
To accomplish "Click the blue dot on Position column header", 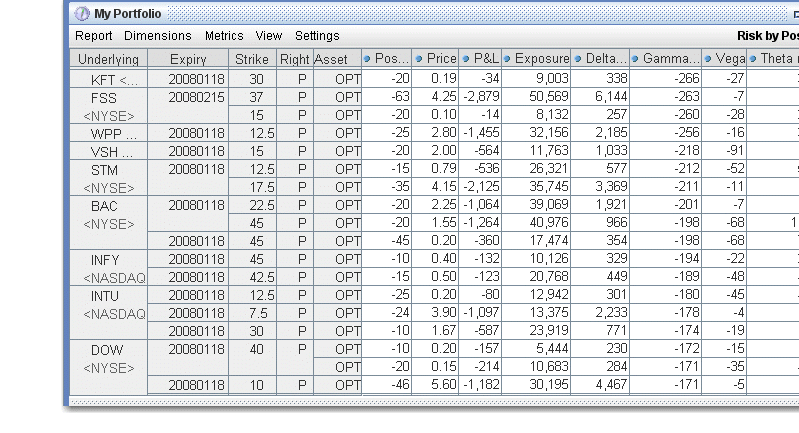I will point(367,59).
